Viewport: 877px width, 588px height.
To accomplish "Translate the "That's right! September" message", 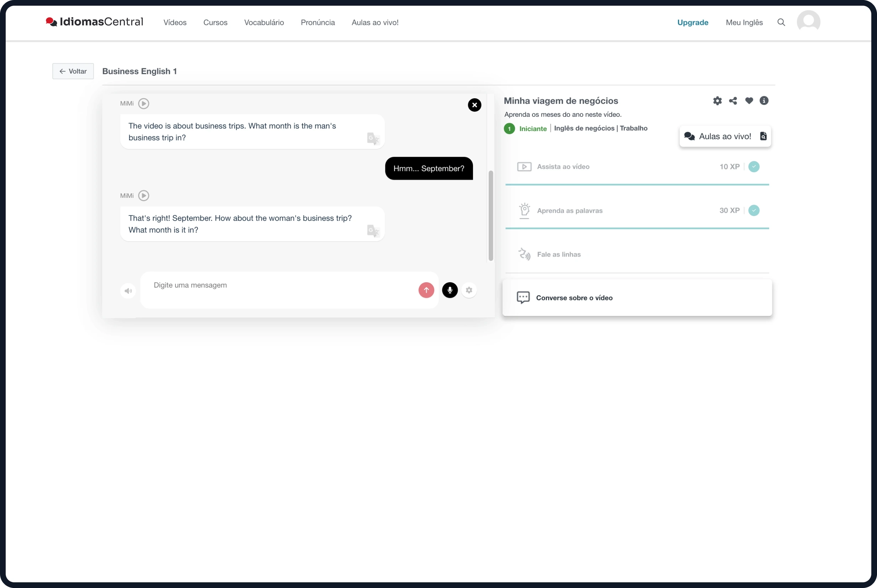I will coord(373,231).
